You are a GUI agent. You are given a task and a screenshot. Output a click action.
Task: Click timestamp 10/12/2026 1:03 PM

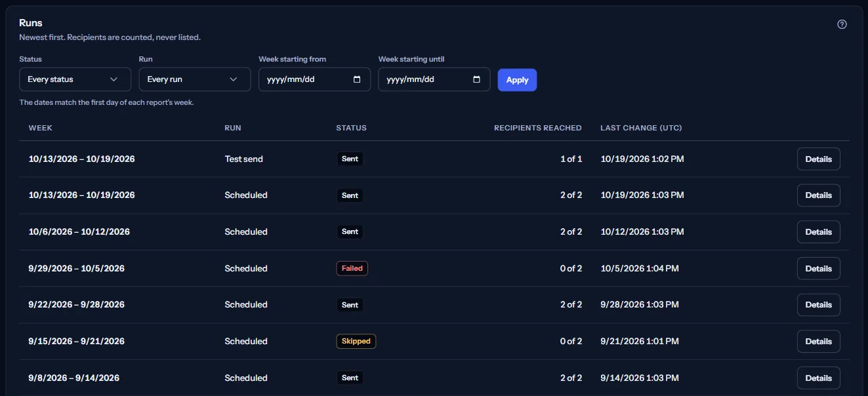coord(642,231)
